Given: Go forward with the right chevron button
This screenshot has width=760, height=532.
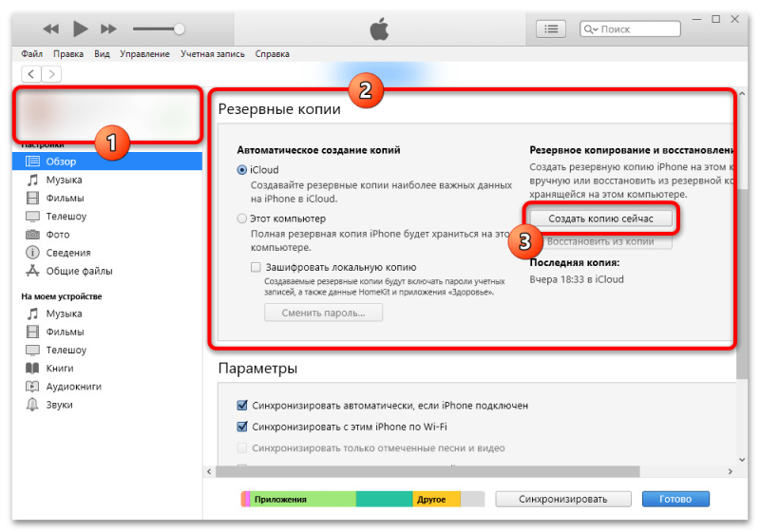Looking at the screenshot, I should point(51,74).
